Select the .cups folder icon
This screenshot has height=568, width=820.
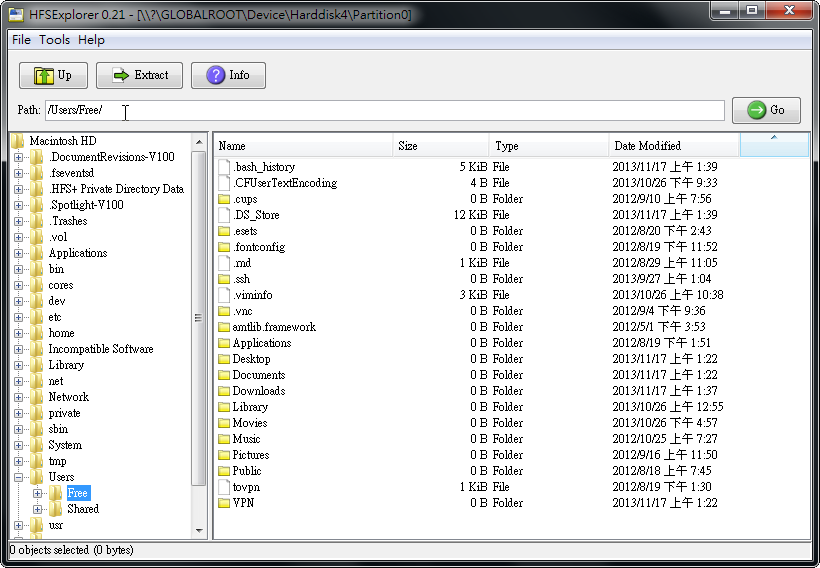(x=224, y=199)
